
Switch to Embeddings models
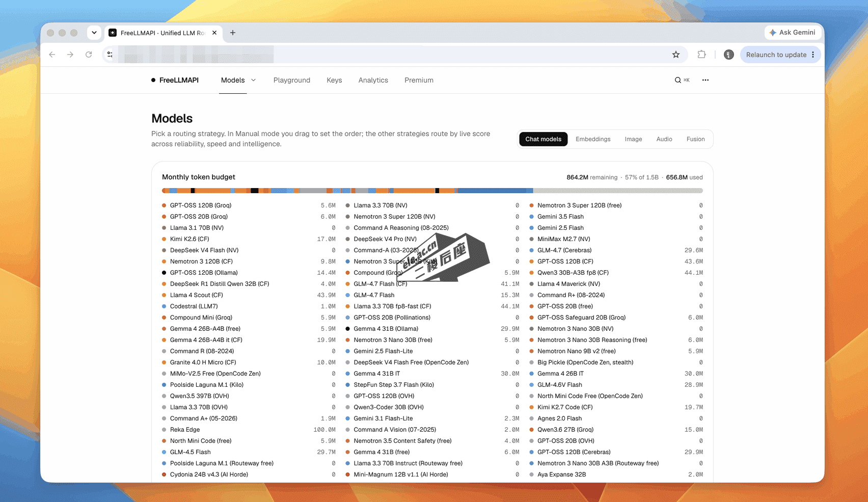(593, 139)
